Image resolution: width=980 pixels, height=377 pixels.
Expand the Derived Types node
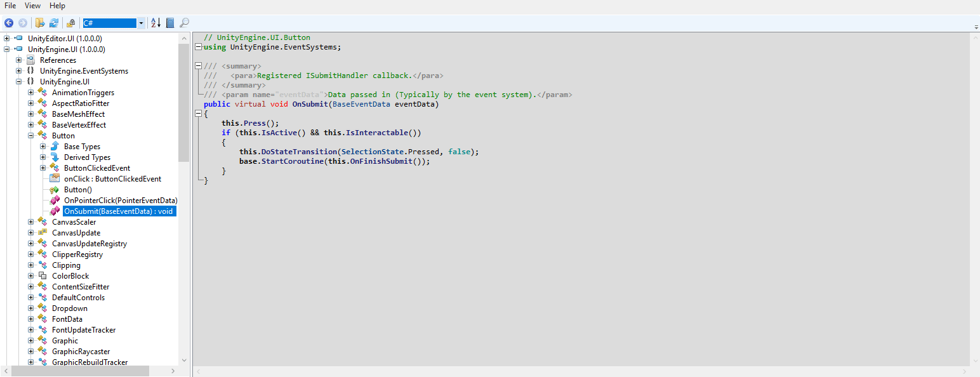[x=43, y=157]
